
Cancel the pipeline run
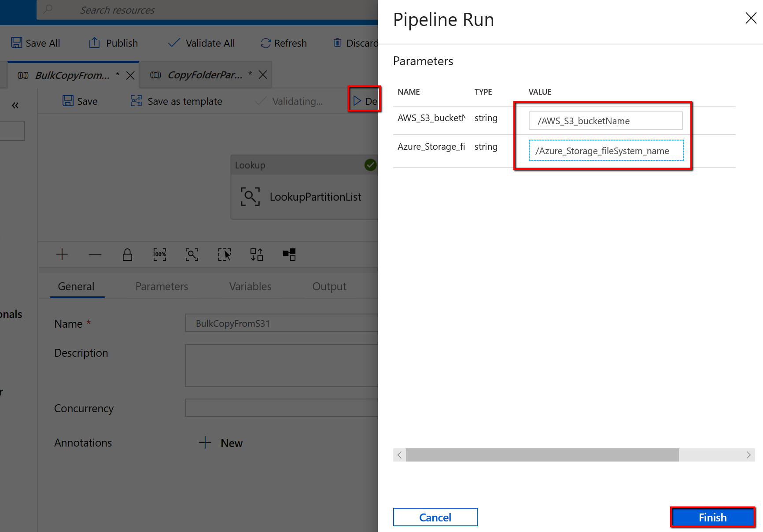435,517
